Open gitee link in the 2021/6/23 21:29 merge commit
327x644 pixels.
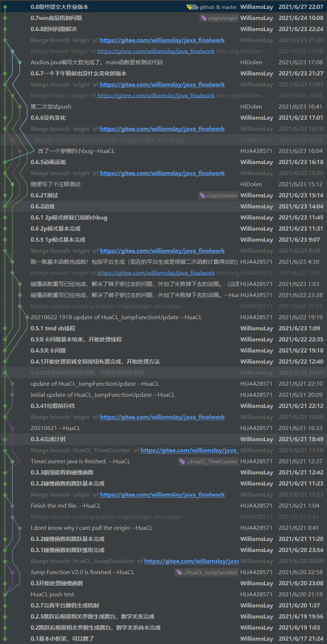(162, 40)
